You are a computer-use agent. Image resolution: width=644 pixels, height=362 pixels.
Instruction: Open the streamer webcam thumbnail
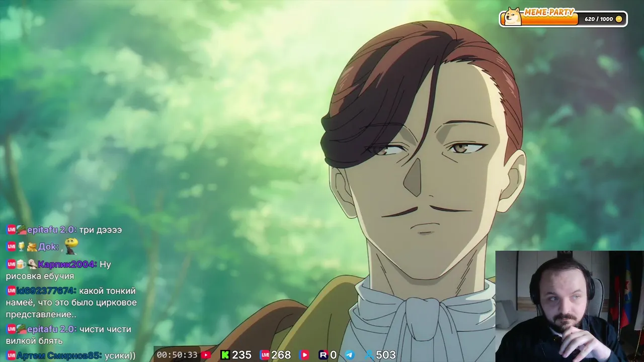(x=570, y=306)
